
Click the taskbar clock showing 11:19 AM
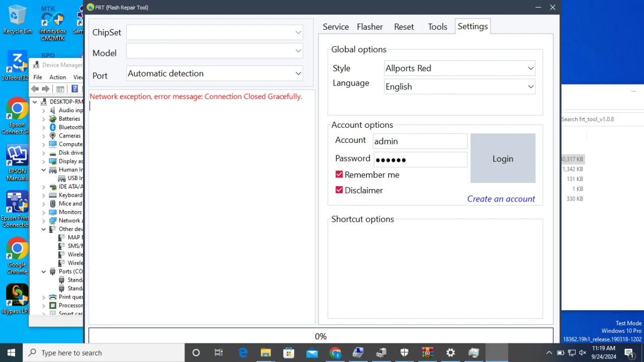pos(604,352)
